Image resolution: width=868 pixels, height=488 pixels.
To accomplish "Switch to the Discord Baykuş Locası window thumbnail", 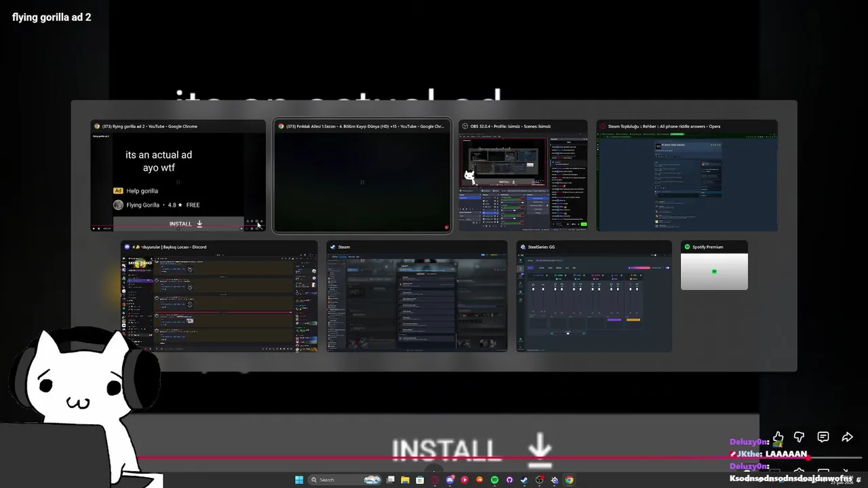I will tap(219, 296).
